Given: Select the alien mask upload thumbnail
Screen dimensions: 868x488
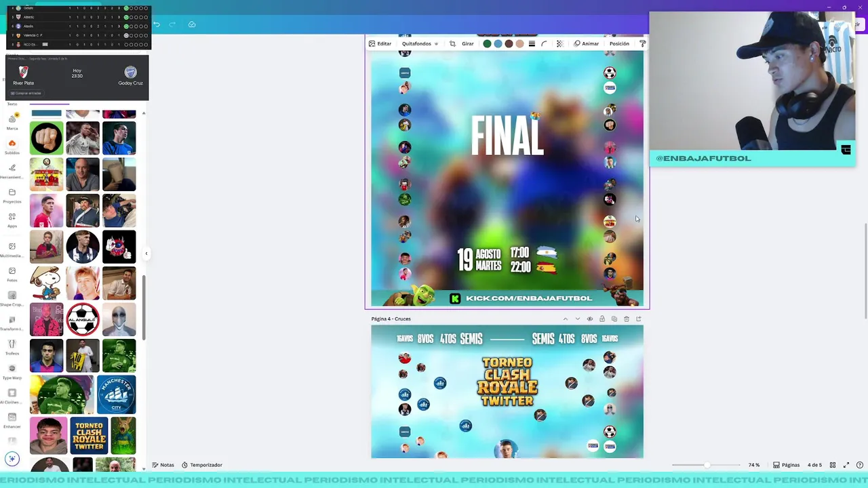Looking at the screenshot, I should (119, 320).
